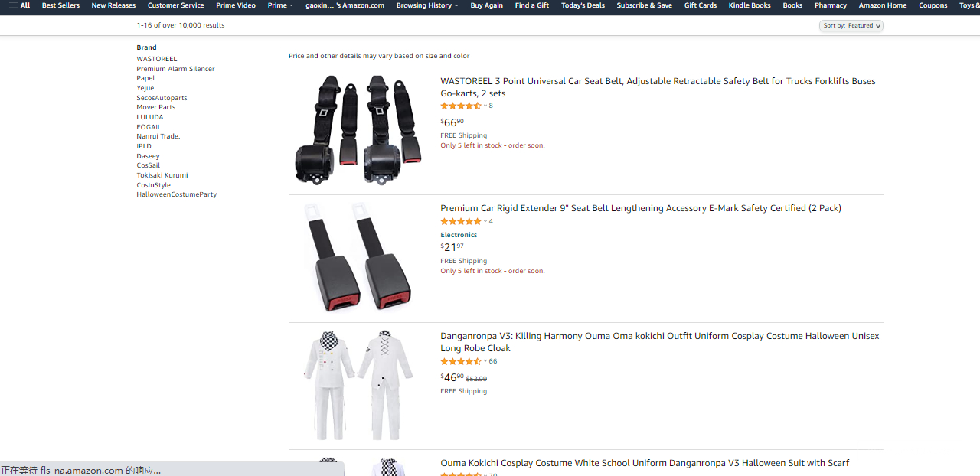The image size is (980, 476).
Task: Open Today's Deals in navigation bar
Action: 583,5
